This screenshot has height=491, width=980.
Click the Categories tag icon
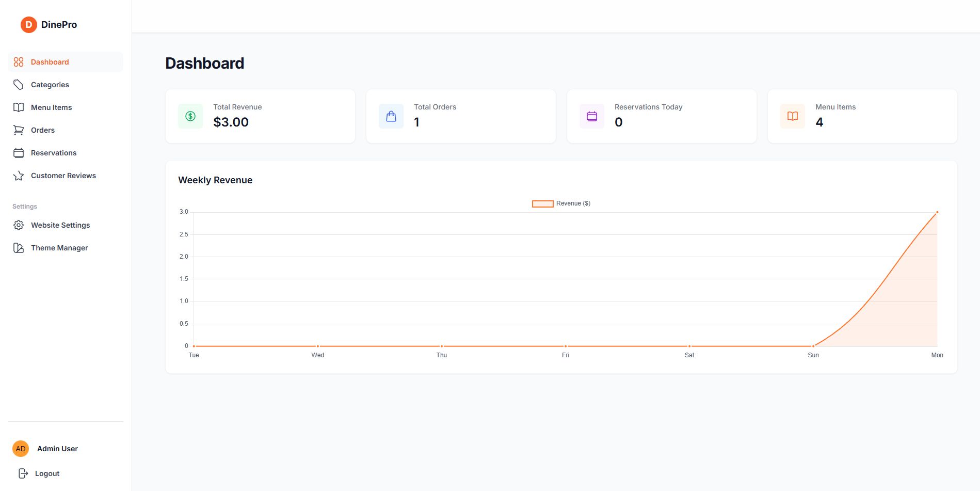coord(19,85)
